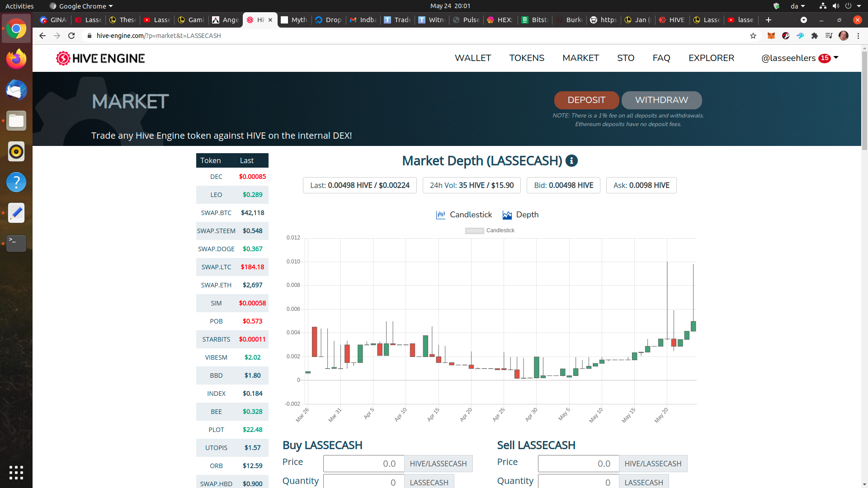Screen dimensions: 868x488
Task: Open media control toolbar icon
Action: tap(829, 36)
